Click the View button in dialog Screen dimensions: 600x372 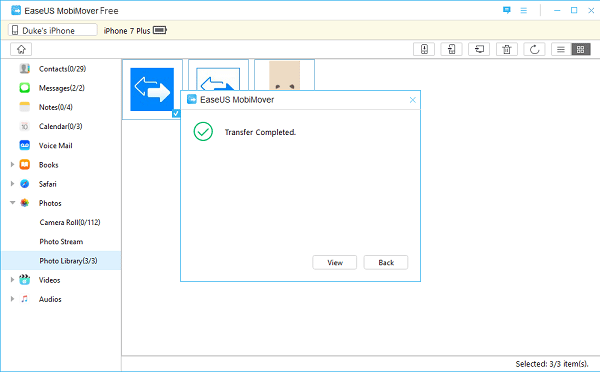(x=335, y=263)
